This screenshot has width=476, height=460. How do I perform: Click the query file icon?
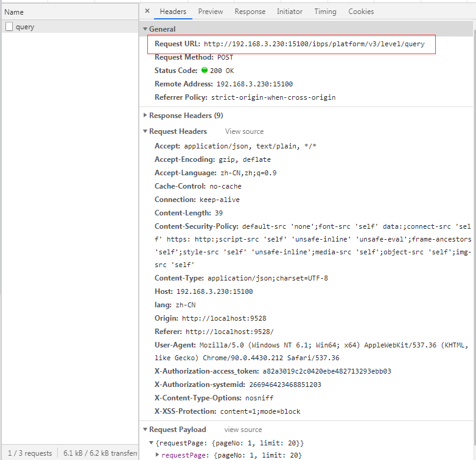click(9, 27)
